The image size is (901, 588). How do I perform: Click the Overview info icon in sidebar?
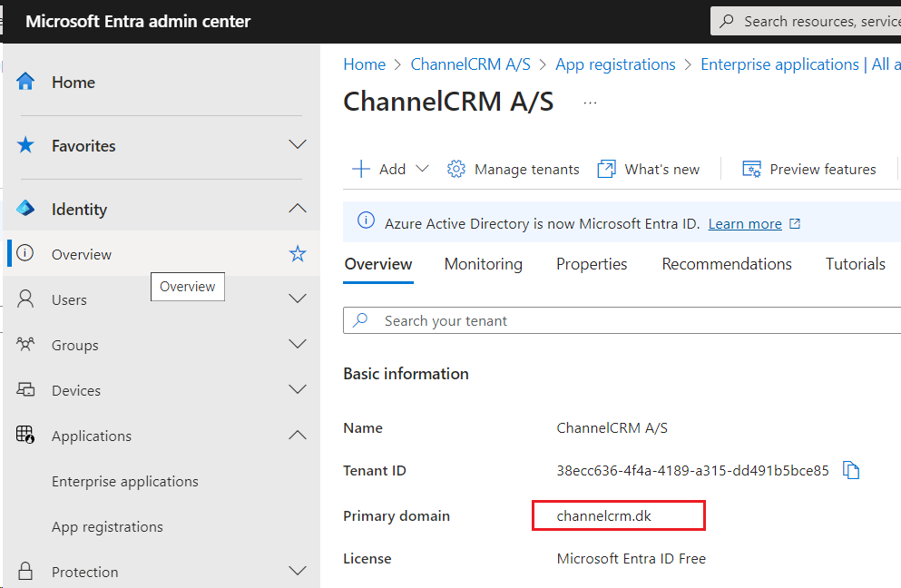(x=25, y=253)
